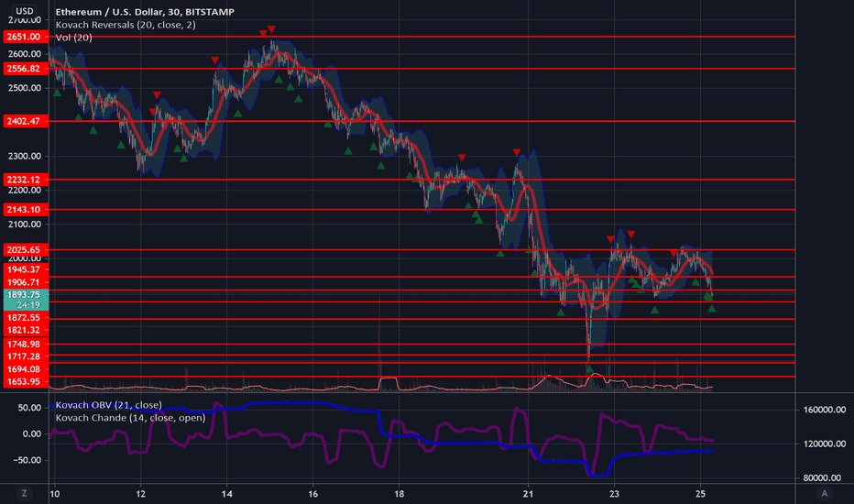Click date label 10 on time axis
854x504 pixels.
[54, 494]
